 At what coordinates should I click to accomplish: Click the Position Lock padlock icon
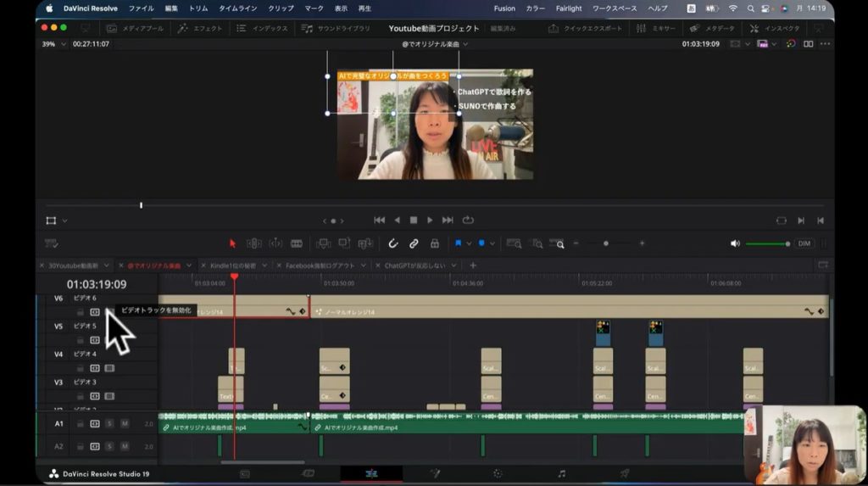pyautogui.click(x=435, y=243)
